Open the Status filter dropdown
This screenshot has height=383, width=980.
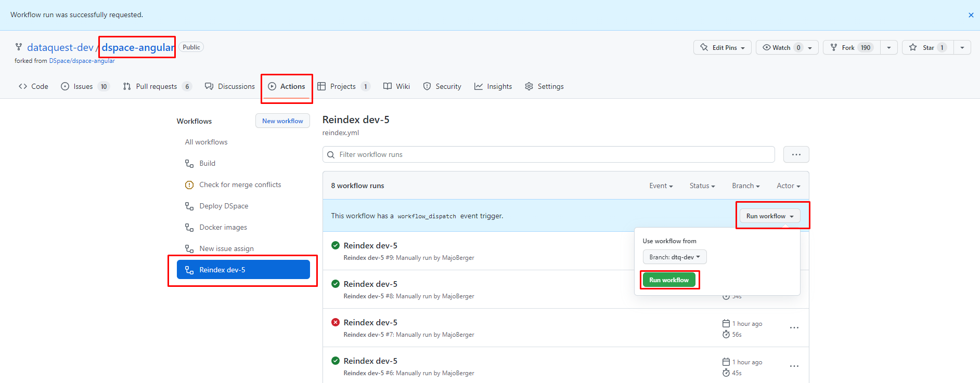(702, 186)
